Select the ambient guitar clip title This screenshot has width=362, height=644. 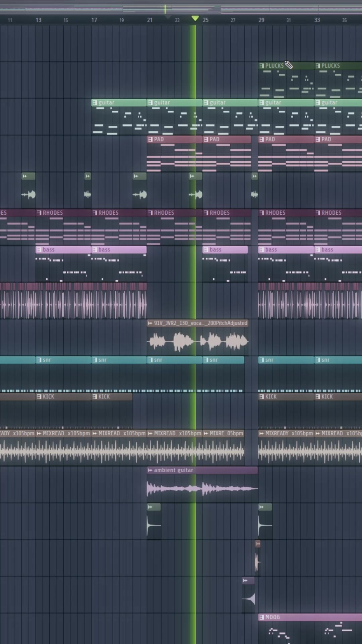click(x=173, y=470)
